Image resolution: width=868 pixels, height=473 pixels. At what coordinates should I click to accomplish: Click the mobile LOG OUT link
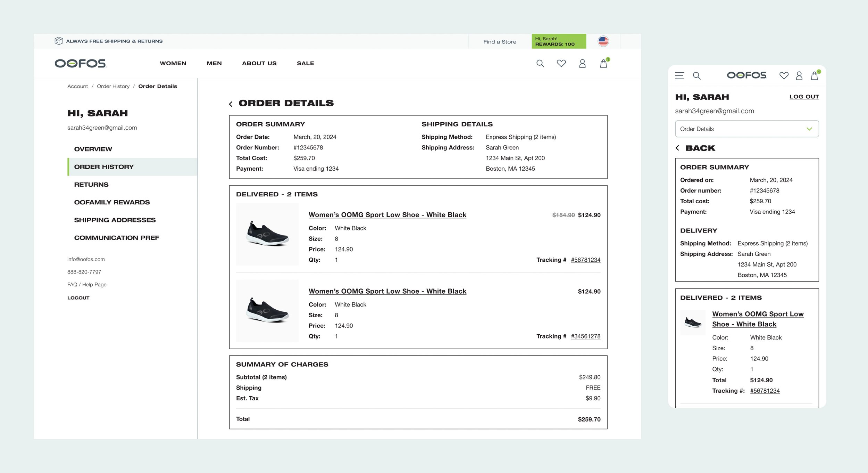804,97
